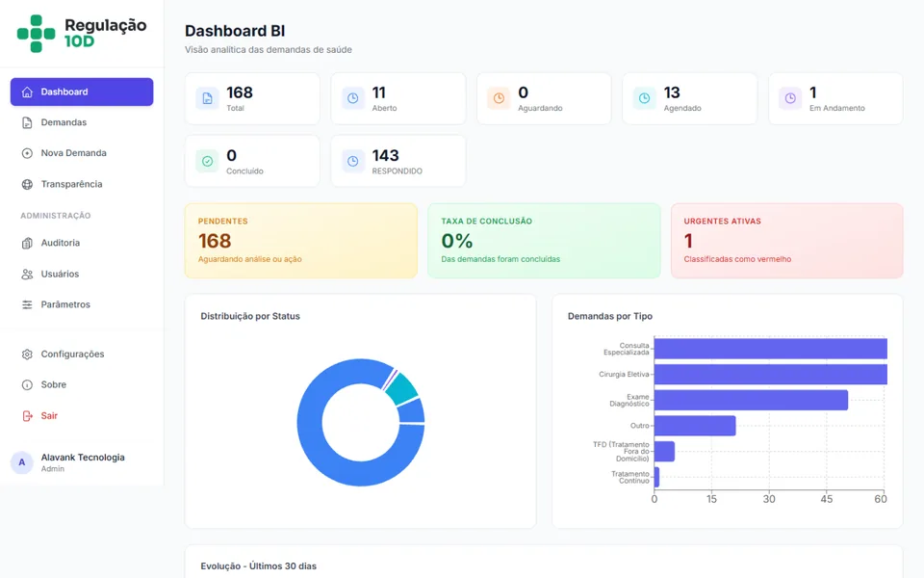Open the Auditoria administration page
This screenshot has height=578, width=924.
click(x=82, y=243)
